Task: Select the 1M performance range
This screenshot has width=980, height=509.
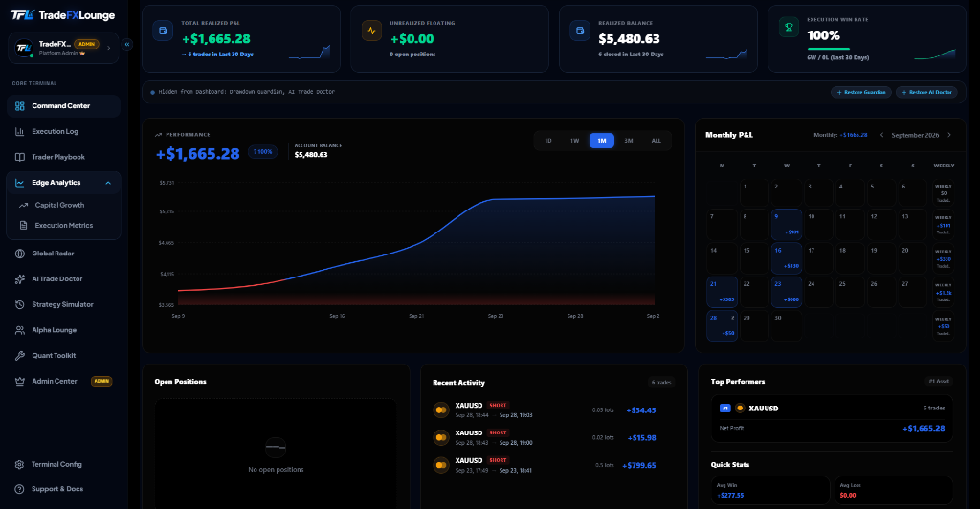Action: tap(602, 142)
